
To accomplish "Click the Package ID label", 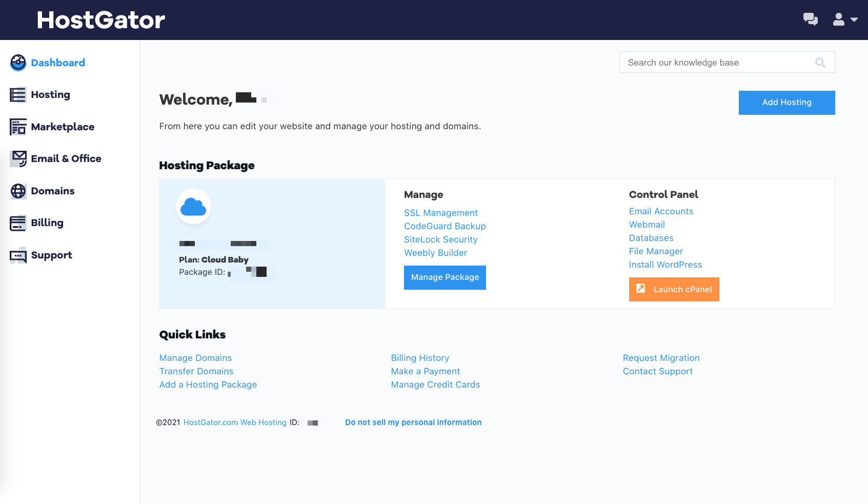I will tap(202, 272).
